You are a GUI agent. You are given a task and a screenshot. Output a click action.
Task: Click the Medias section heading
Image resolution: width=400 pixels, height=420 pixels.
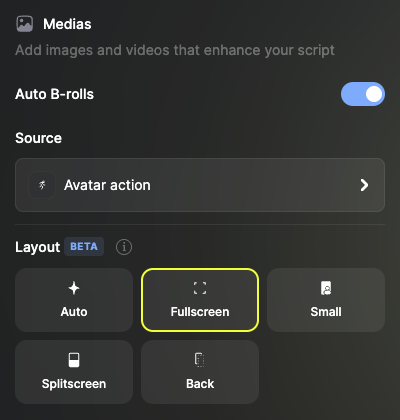67,24
